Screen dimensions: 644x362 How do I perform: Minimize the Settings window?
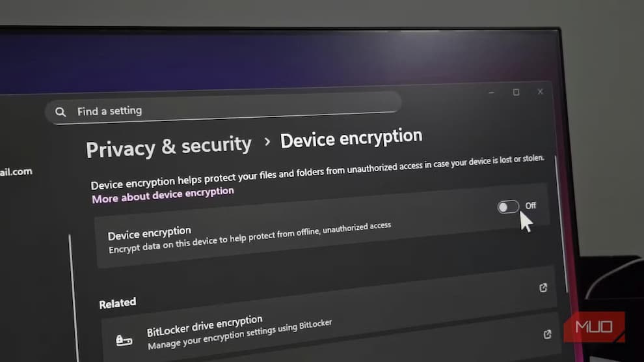(491, 93)
